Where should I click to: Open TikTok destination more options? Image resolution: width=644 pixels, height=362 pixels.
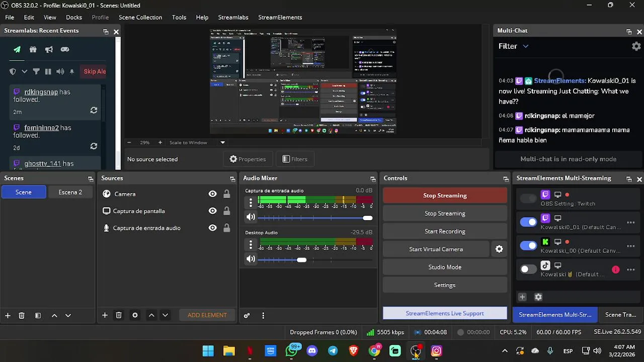(630, 269)
